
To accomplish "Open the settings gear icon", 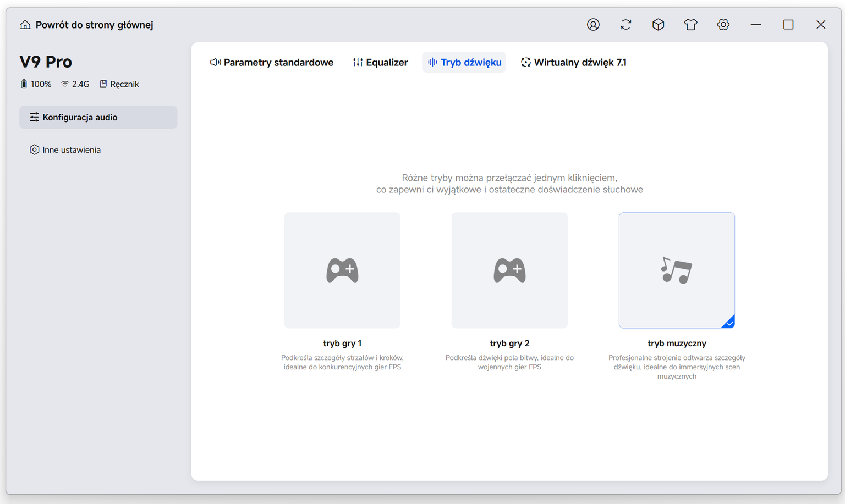I will (x=723, y=25).
